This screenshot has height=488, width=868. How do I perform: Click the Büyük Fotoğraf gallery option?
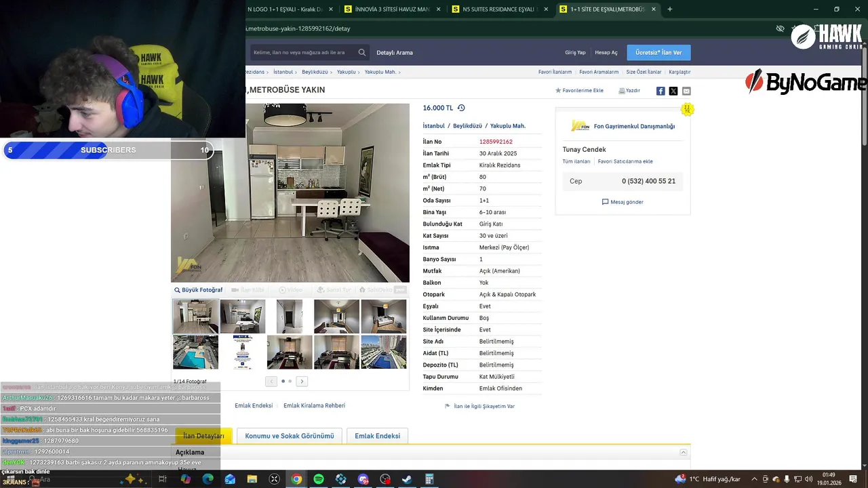[198, 289]
